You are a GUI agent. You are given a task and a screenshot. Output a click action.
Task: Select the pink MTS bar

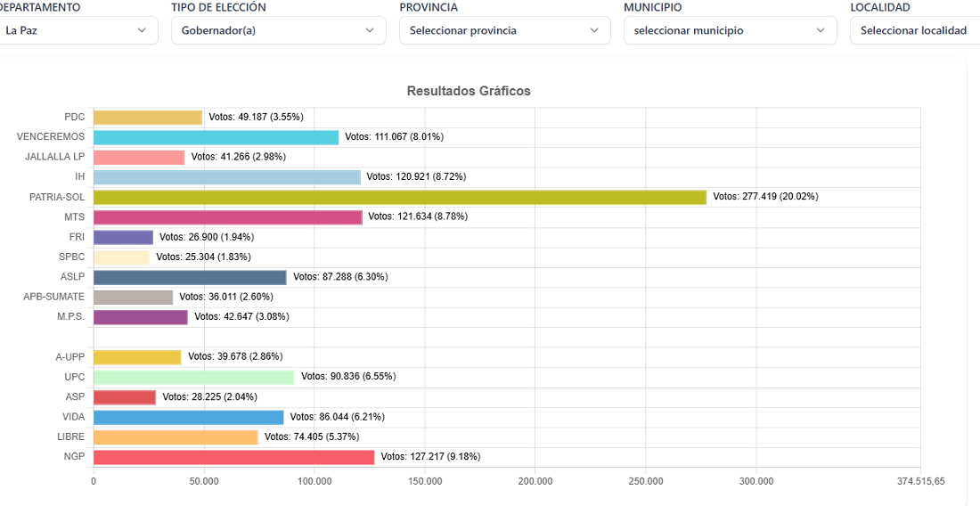(x=227, y=216)
